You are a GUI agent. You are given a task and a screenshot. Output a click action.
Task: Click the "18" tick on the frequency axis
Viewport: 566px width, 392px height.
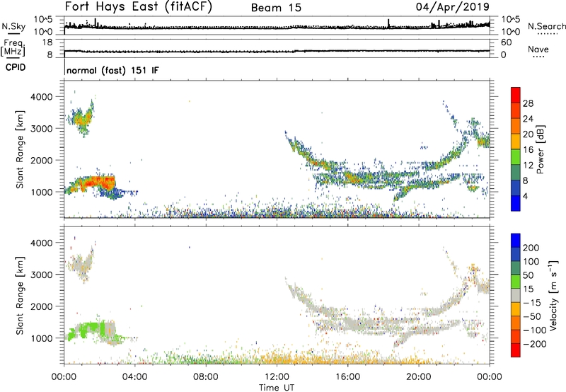point(47,42)
